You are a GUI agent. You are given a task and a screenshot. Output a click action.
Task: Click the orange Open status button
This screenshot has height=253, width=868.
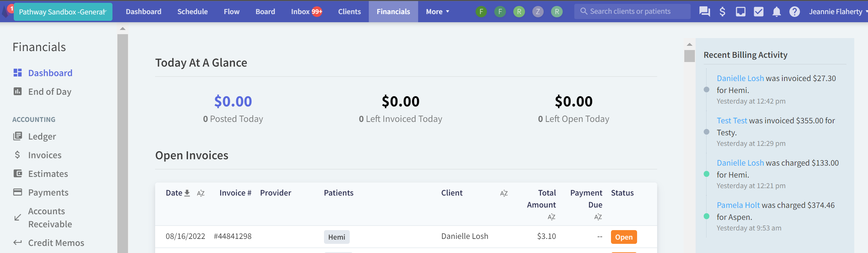point(624,237)
